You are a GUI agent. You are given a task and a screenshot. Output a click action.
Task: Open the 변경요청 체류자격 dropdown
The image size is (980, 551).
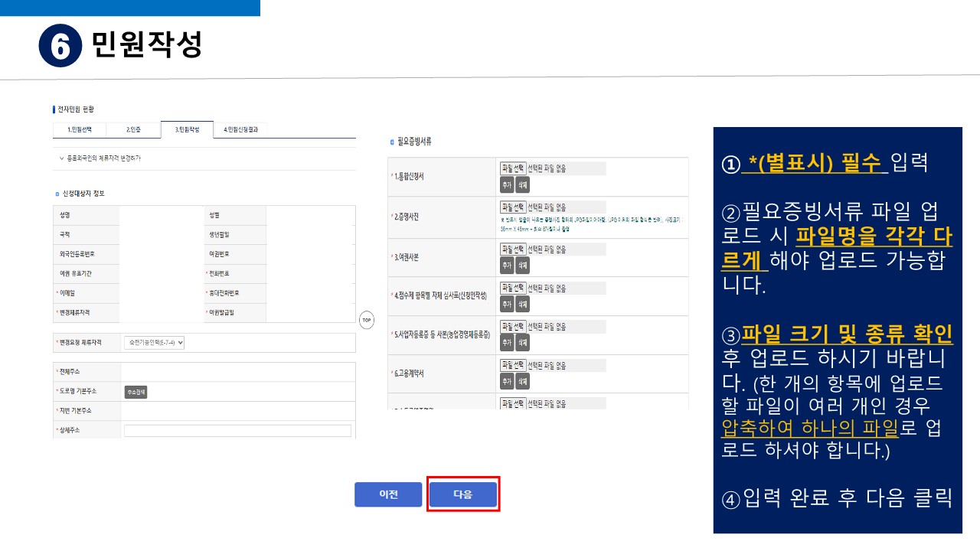pyautogui.click(x=154, y=343)
